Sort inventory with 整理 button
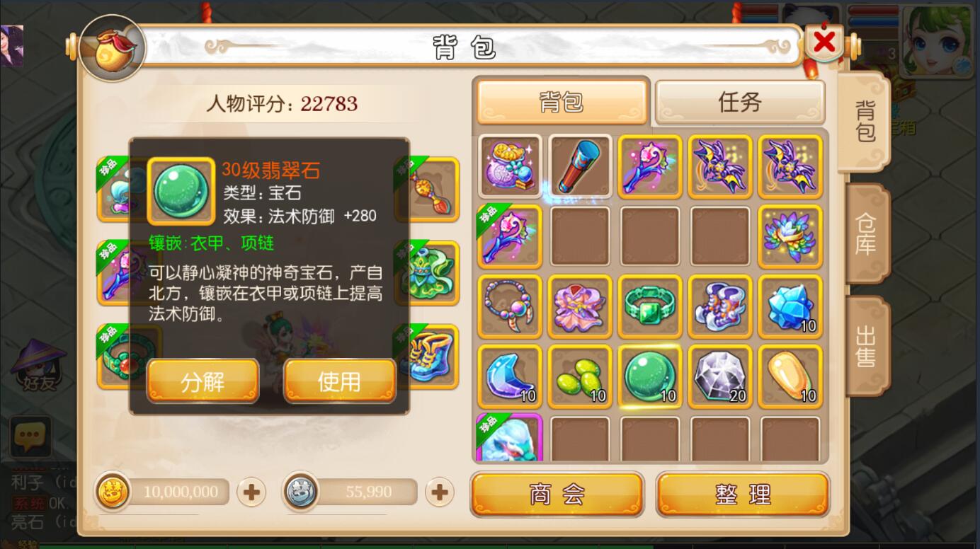 [742, 494]
